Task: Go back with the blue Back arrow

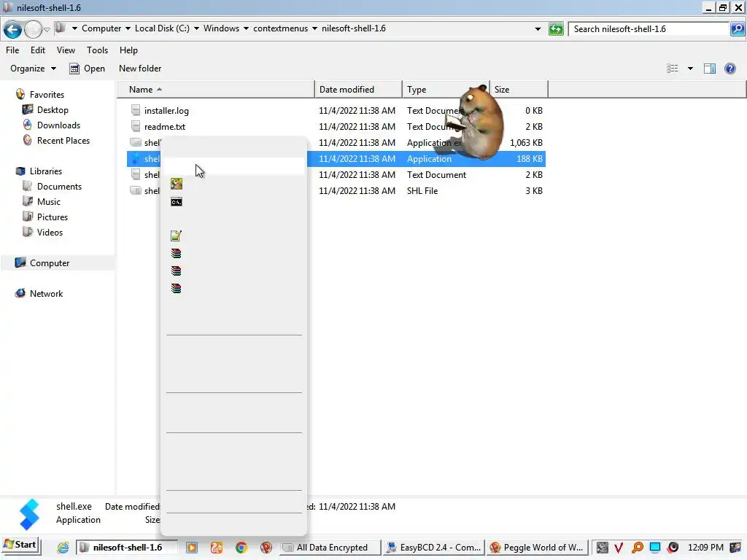Action: [x=13, y=29]
